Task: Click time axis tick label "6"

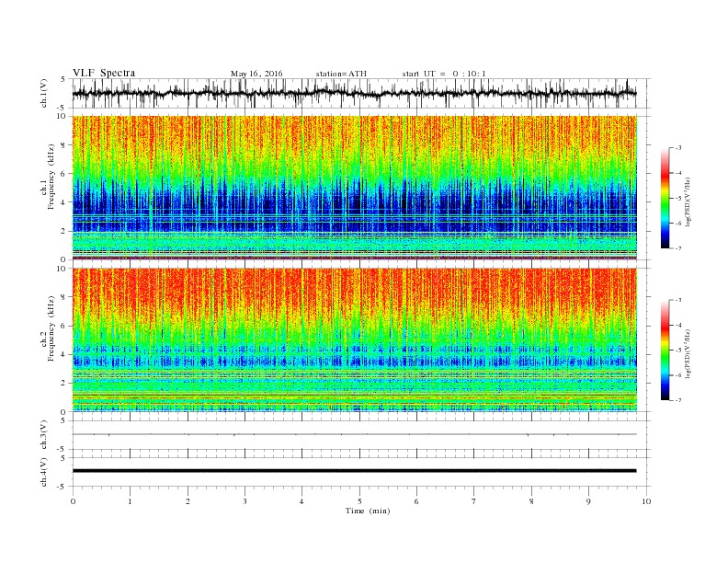Action: point(416,501)
